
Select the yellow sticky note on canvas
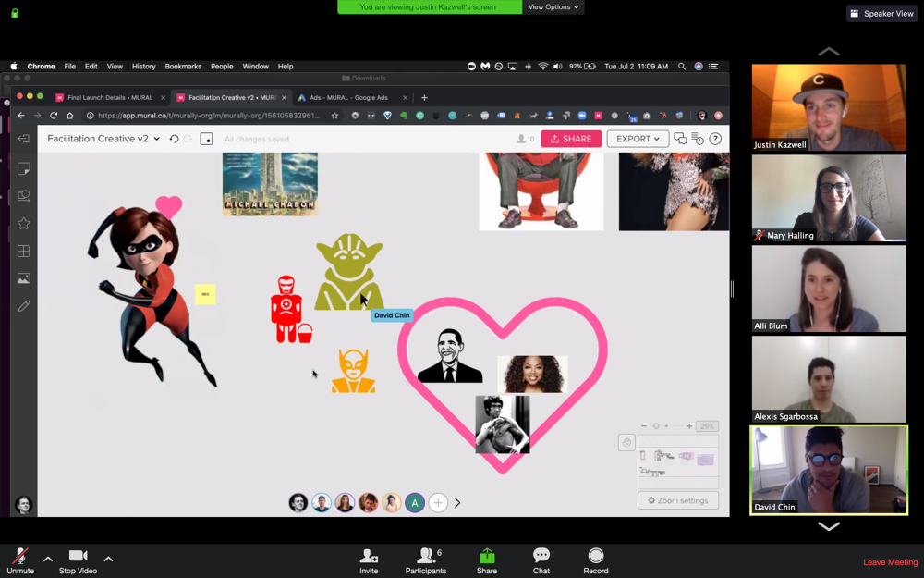point(205,294)
